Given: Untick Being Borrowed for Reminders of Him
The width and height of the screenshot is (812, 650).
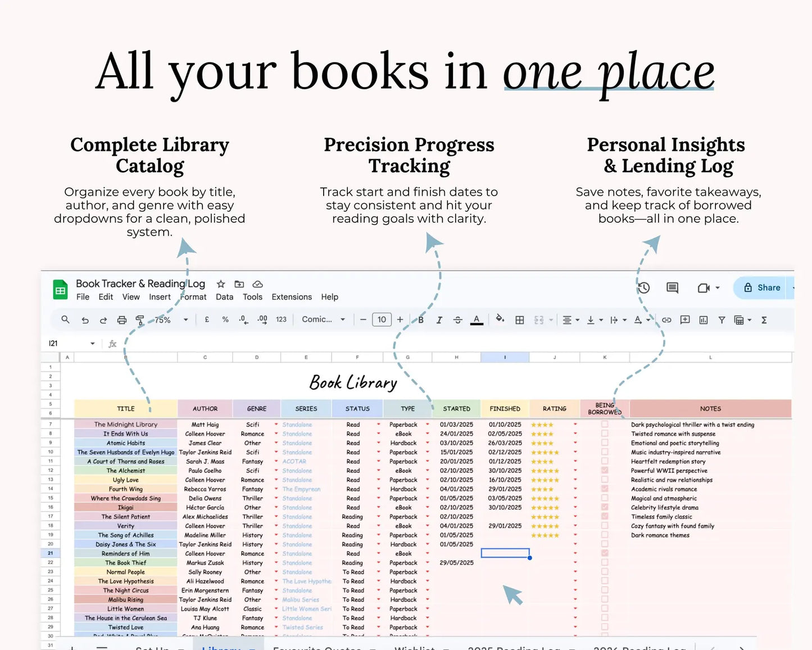Looking at the screenshot, I should (x=605, y=553).
